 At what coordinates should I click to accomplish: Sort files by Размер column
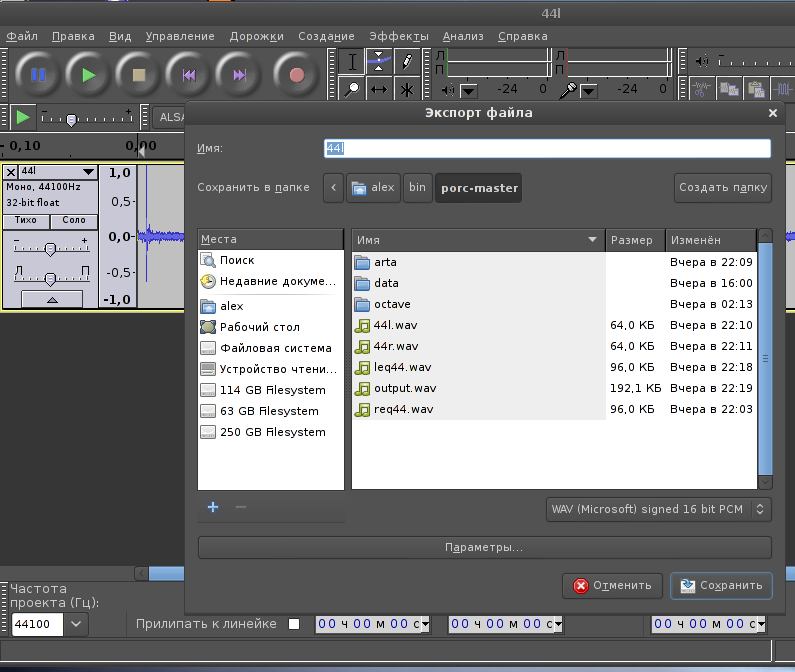[635, 240]
